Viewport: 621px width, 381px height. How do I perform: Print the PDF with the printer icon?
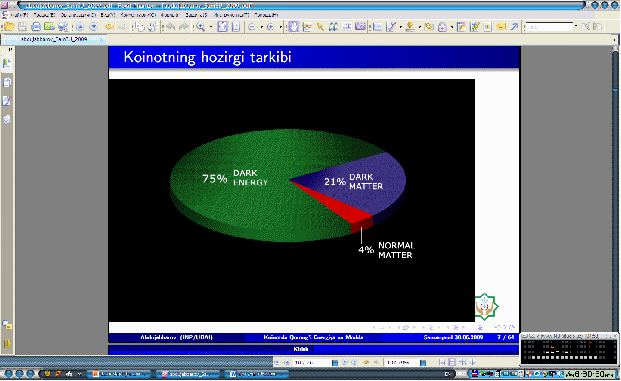(x=36, y=27)
